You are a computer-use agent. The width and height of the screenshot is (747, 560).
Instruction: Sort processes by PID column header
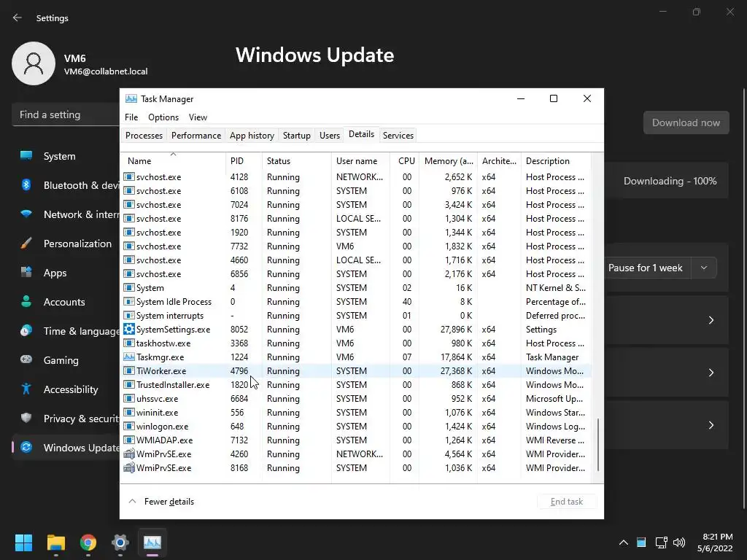click(244, 160)
